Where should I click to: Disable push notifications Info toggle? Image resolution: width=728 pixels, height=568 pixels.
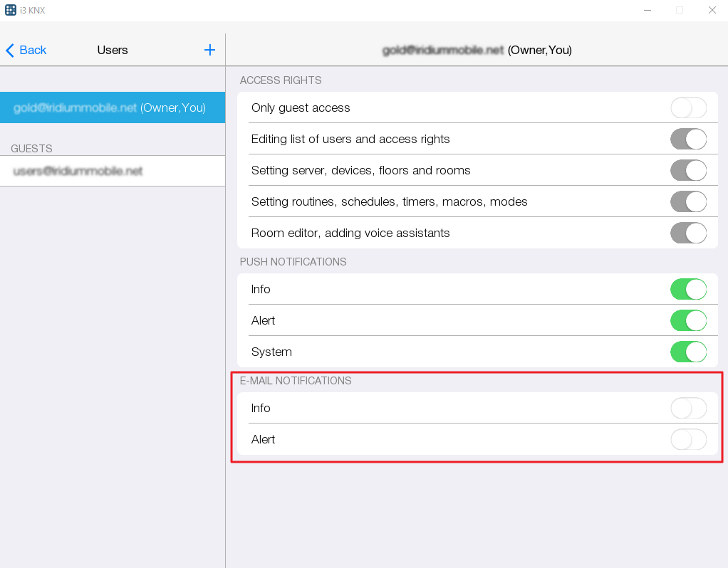pos(688,290)
